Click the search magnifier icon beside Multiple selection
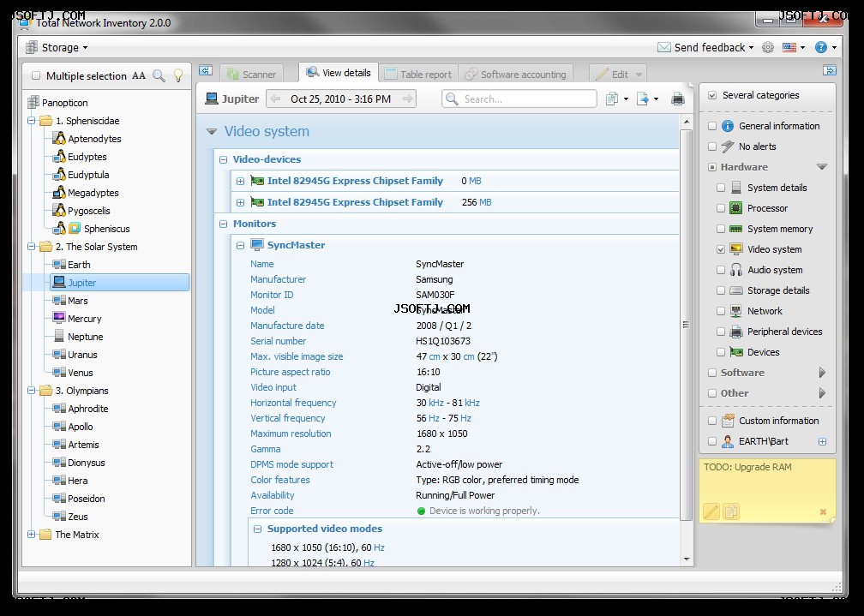The image size is (864, 616). (x=159, y=76)
